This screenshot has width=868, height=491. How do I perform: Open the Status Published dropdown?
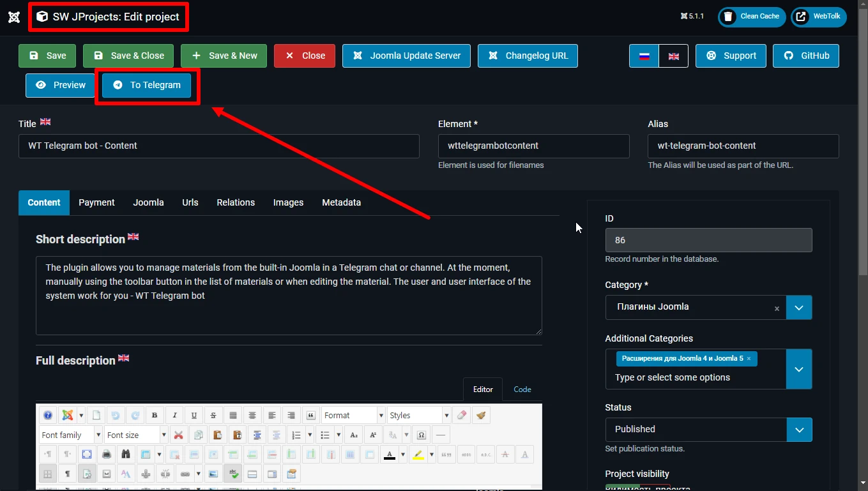tap(708, 429)
